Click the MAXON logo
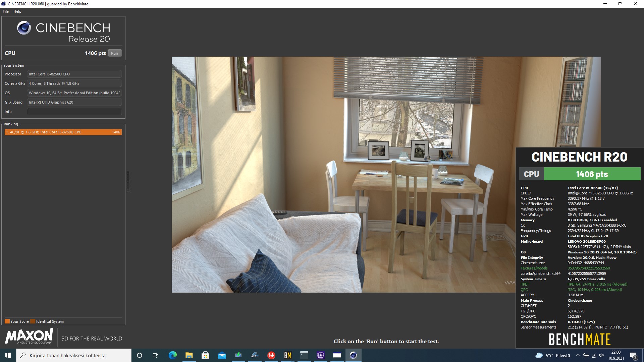This screenshot has height=362, width=644. pyautogui.click(x=29, y=336)
